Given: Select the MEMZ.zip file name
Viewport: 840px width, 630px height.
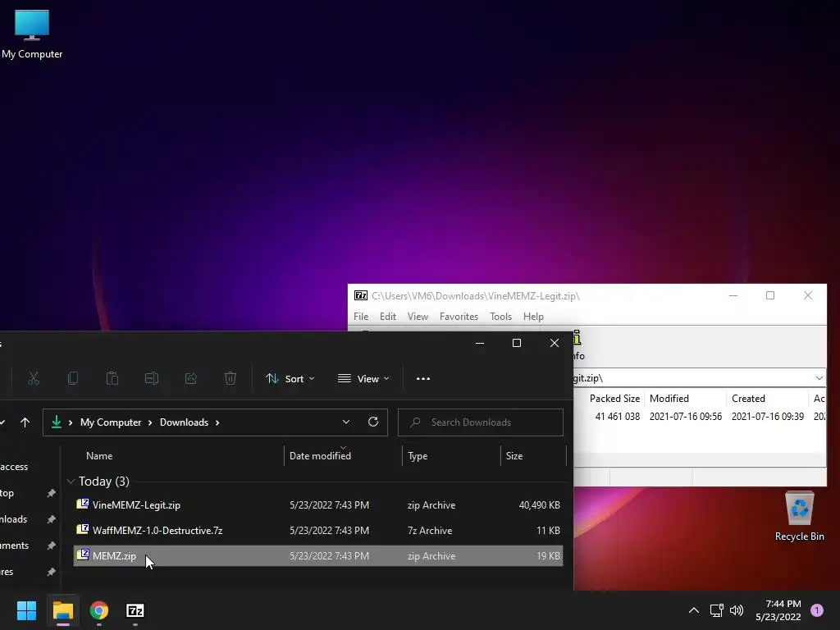Looking at the screenshot, I should click(x=114, y=556).
